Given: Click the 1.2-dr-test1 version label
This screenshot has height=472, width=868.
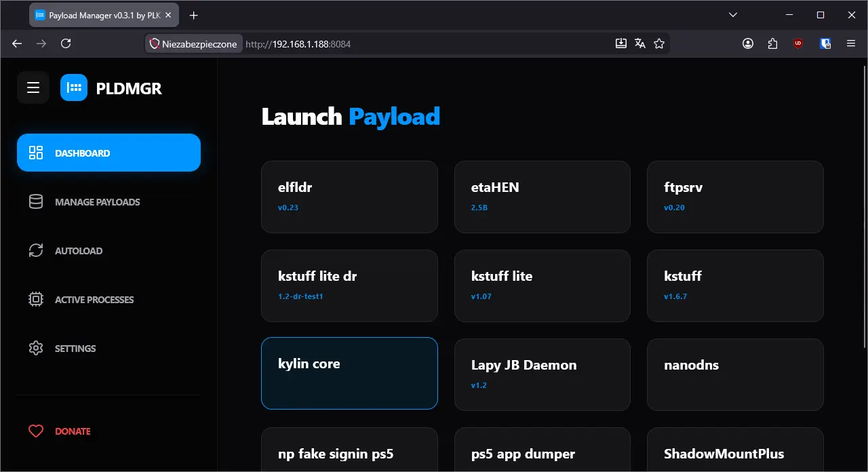Looking at the screenshot, I should pos(300,296).
